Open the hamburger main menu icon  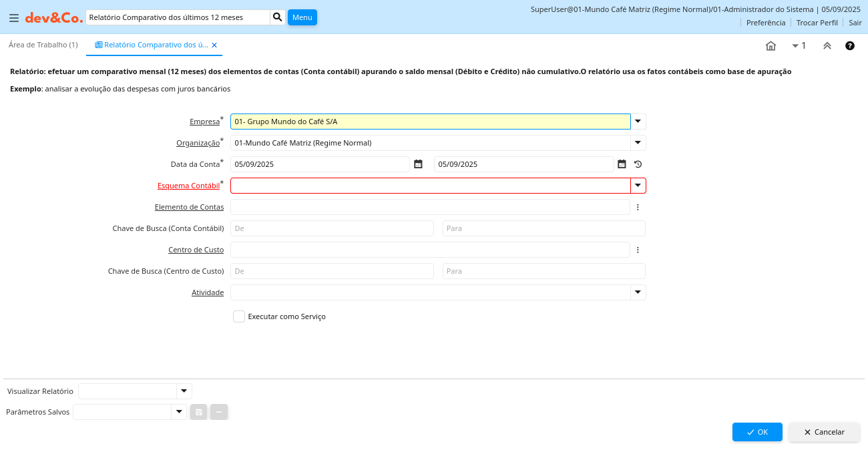point(13,18)
